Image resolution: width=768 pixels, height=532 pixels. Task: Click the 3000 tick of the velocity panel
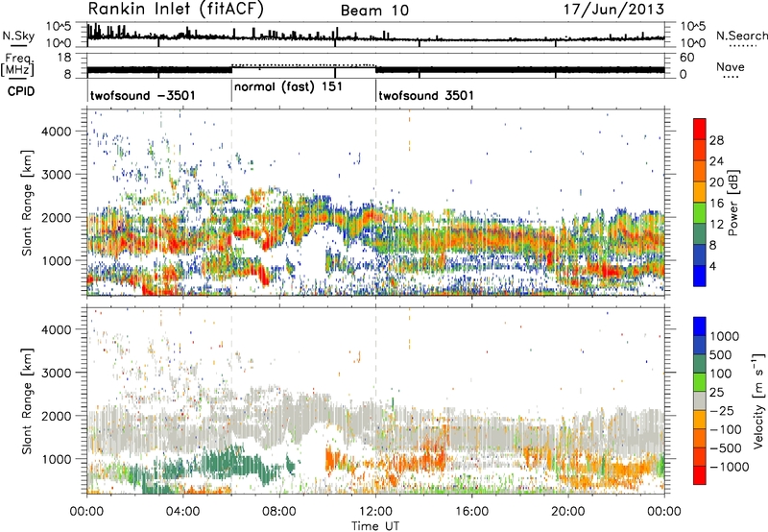[x=56, y=373]
